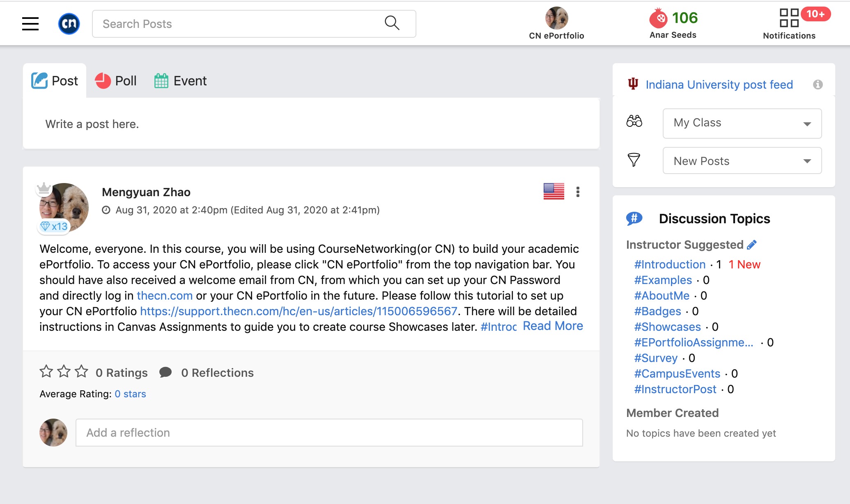Click the Anar Seeds pomegranate icon

click(x=658, y=18)
